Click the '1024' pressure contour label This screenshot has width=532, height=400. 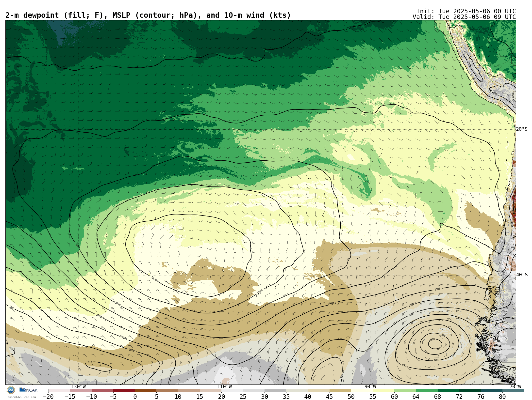(260, 292)
